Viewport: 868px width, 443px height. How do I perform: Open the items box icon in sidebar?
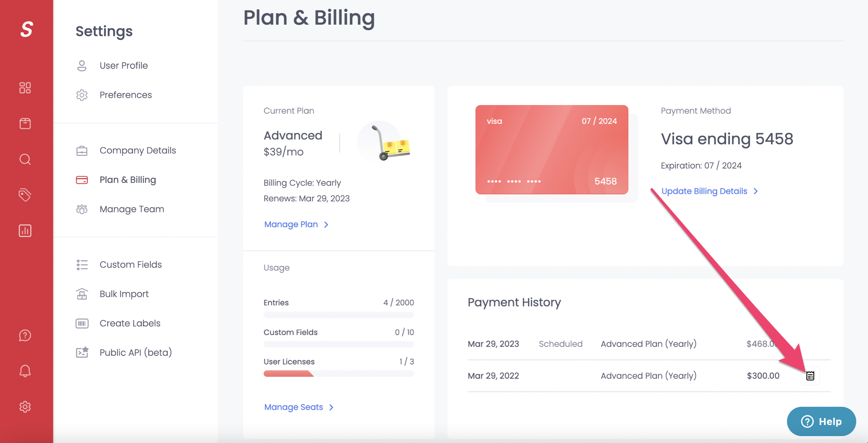[25, 123]
